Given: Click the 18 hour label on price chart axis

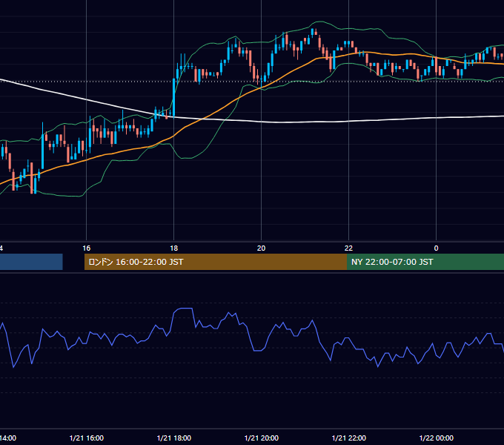Looking at the screenshot, I should (174, 248).
